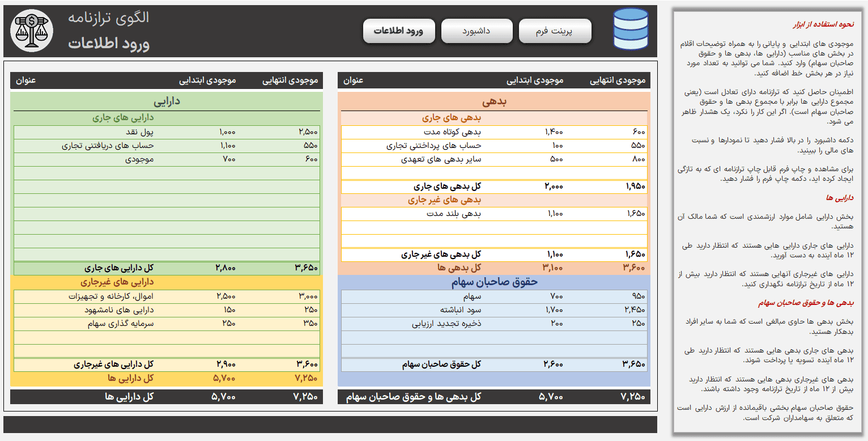868x441 pixels.
Task: Select ۳۵۰ closing value of سرمایه گذاری سهام
Action: coord(311,324)
